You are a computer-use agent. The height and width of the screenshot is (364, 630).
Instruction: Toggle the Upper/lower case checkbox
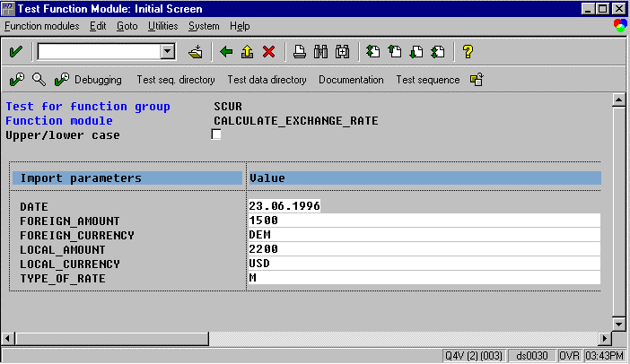click(x=215, y=135)
